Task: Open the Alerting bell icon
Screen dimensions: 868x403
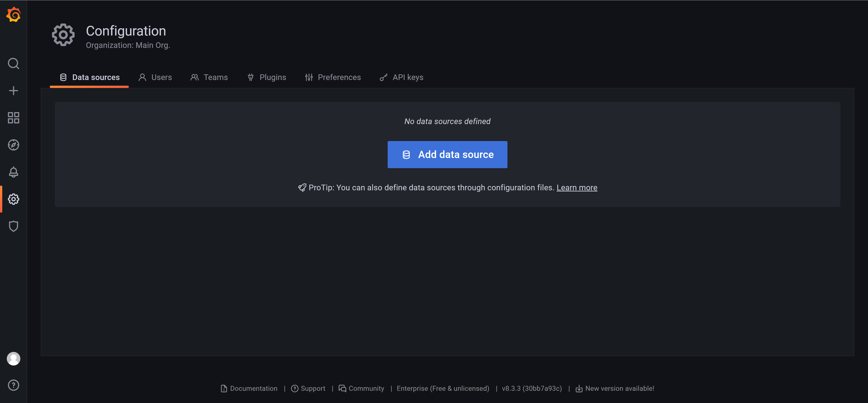Action: click(x=14, y=172)
